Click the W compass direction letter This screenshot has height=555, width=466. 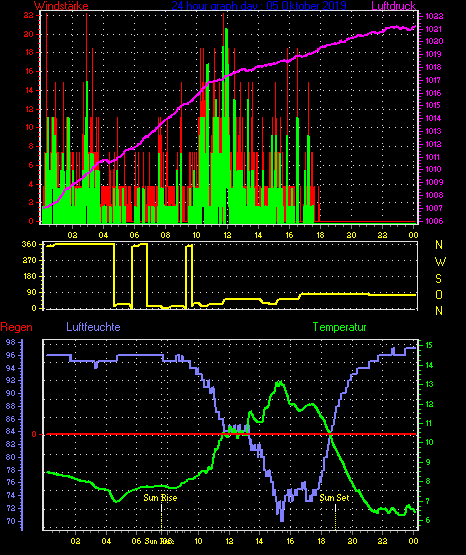[x=440, y=262]
